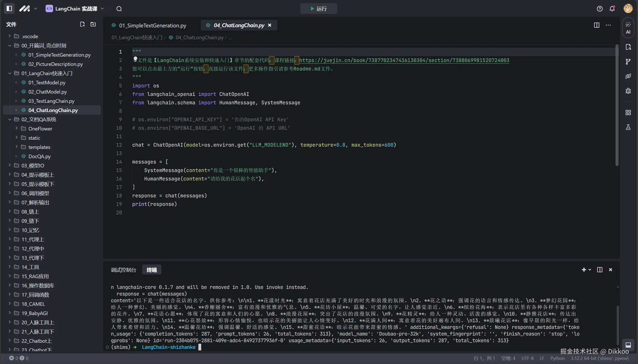The width and height of the screenshot is (638, 364).
Task: Open the source control branch icon
Action: 628,62
